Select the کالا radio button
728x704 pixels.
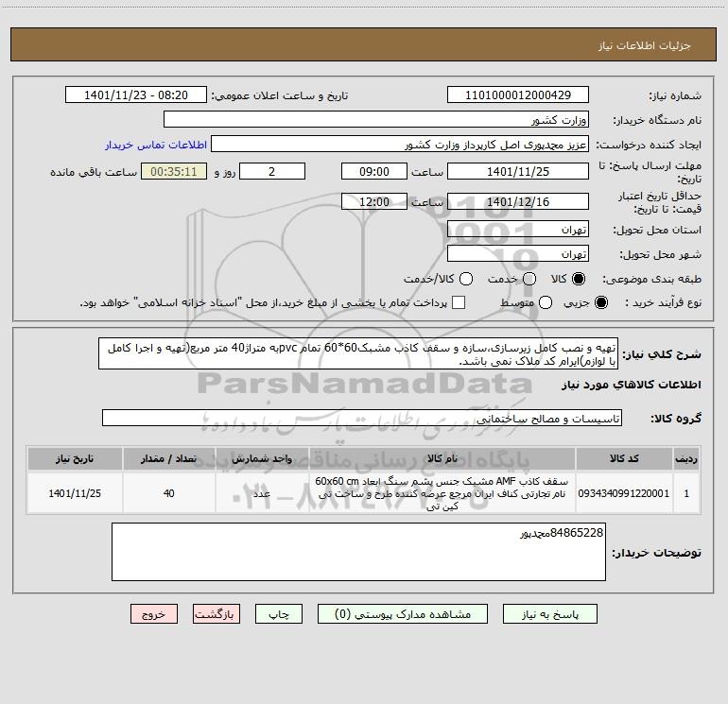579,279
